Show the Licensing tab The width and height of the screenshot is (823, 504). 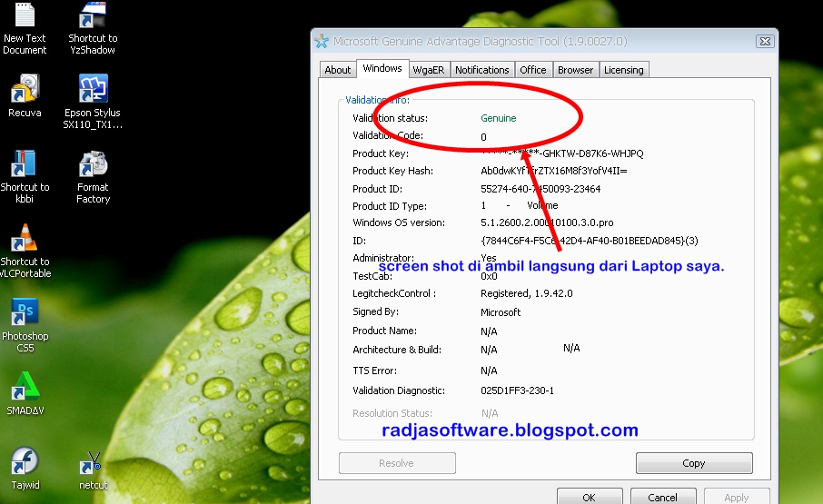pyautogui.click(x=623, y=70)
